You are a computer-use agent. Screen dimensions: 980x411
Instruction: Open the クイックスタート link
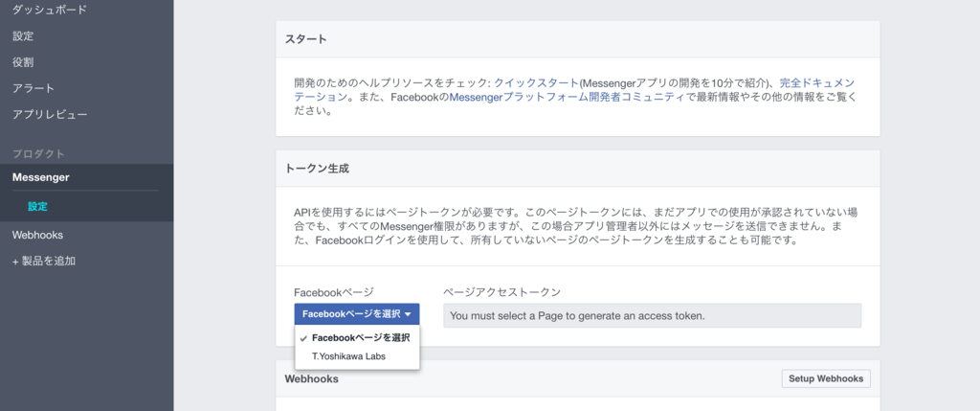pyautogui.click(x=535, y=82)
